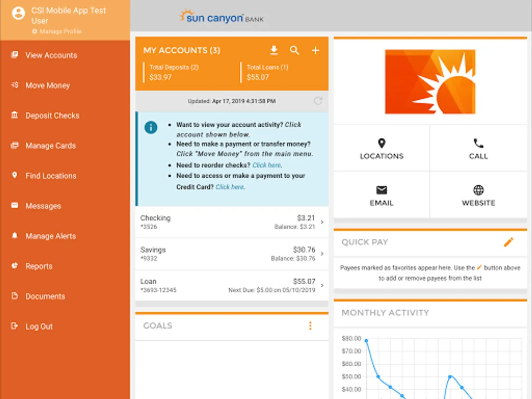Viewport: 532px width, 399px height.
Task: Refresh accounts with the reload icon
Action: (x=318, y=101)
